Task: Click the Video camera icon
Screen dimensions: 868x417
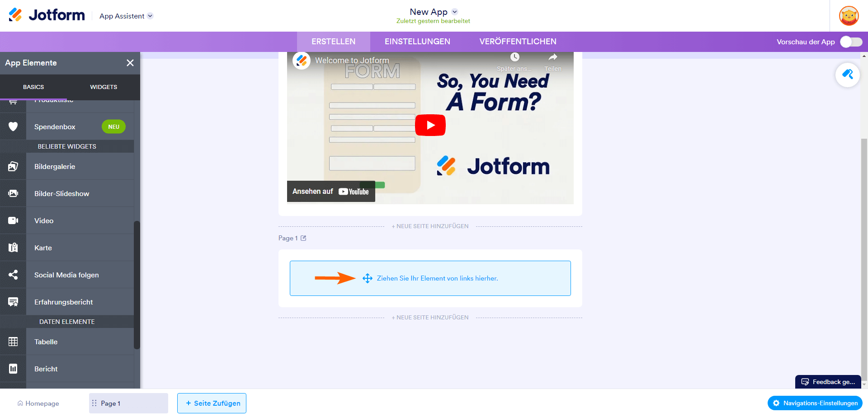Action: pyautogui.click(x=13, y=220)
